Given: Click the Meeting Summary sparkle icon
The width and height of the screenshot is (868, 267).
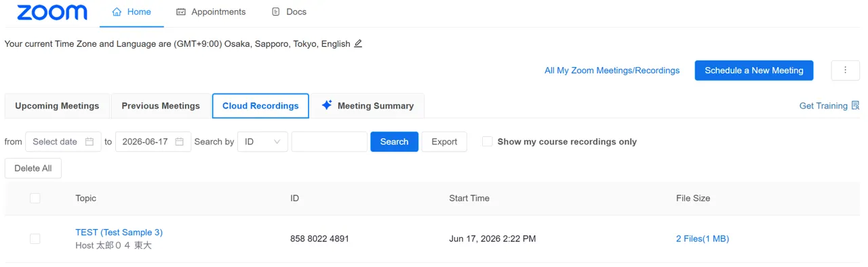Looking at the screenshot, I should 327,106.
